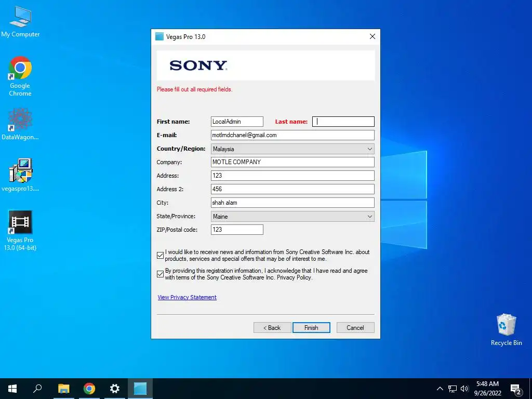Close the Vegas Pro 13.0 dialog

tap(372, 36)
